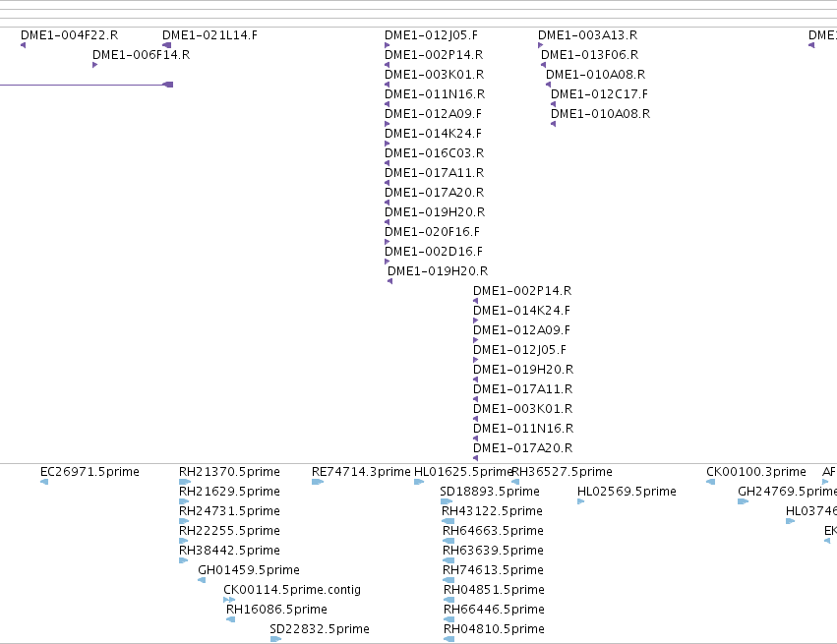Click the blue glyph under SD22832.5prime
Viewport: 837px width, 644px height.
pos(275,639)
